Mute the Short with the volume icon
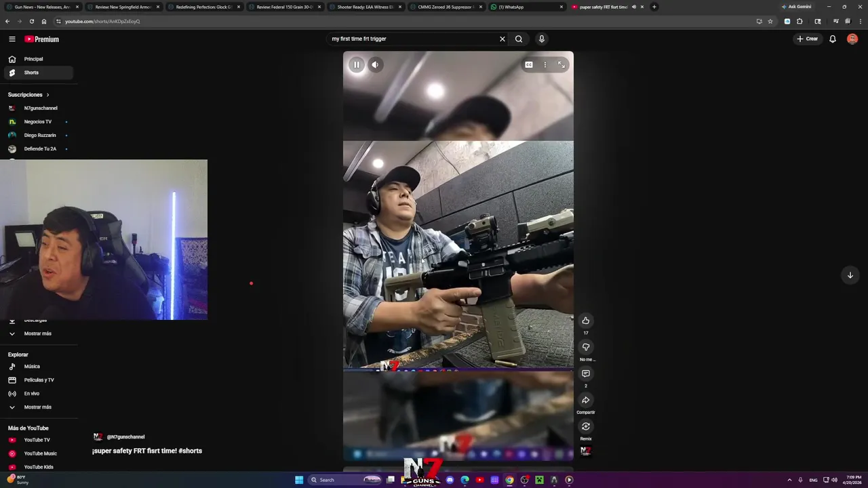Viewport: 868px width, 488px height. click(375, 64)
